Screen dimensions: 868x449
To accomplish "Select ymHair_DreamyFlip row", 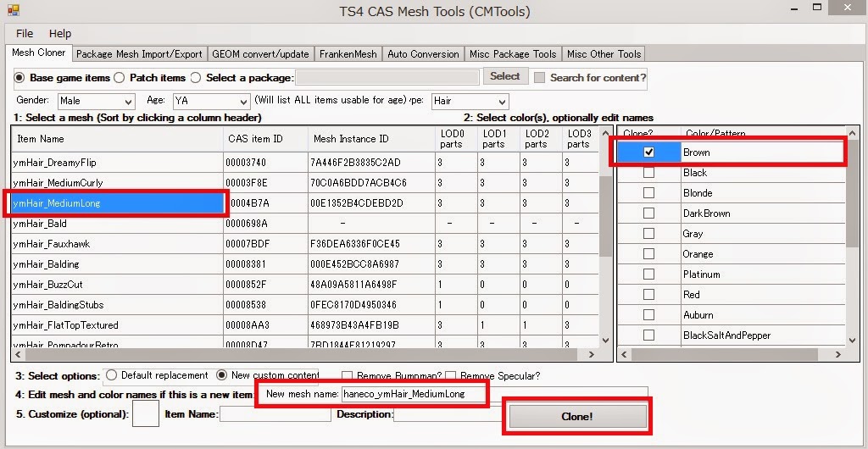I will click(304, 163).
